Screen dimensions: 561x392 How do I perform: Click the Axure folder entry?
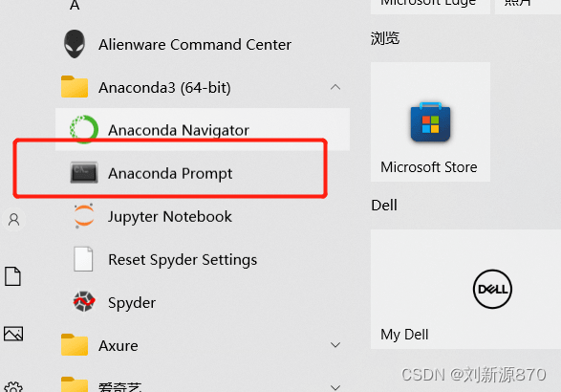(203, 345)
